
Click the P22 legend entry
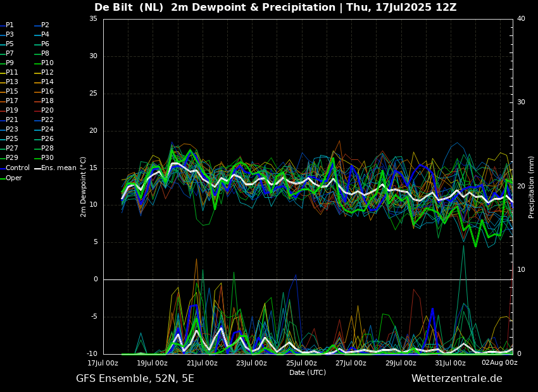(47, 120)
